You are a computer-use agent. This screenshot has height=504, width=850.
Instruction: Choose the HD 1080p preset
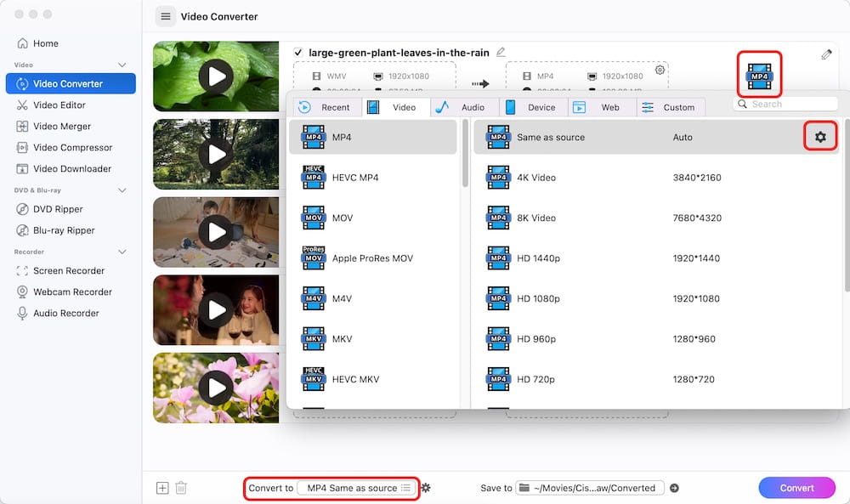[657, 298]
